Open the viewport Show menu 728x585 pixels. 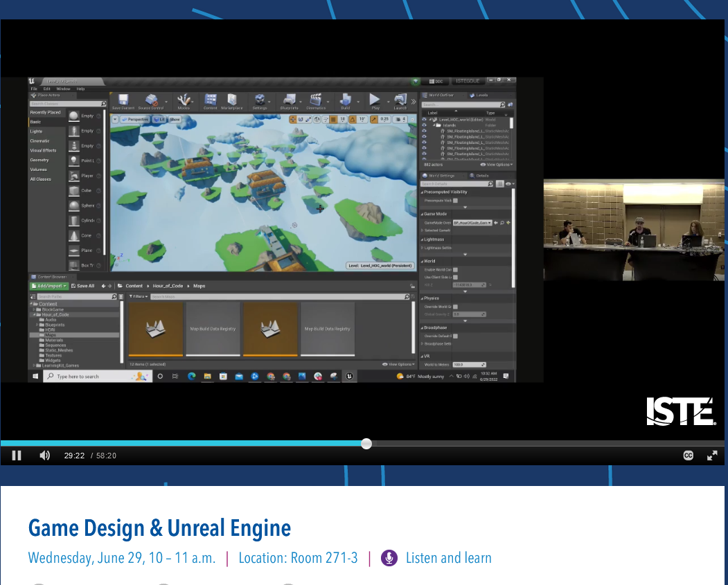(175, 120)
